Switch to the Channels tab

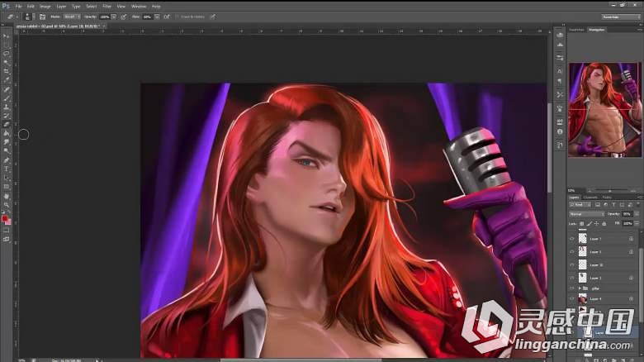[x=590, y=198]
